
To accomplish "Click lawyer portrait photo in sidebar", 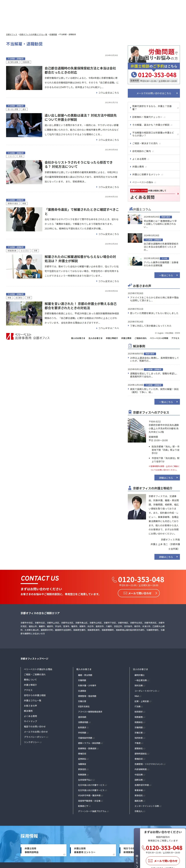I will click(137, 507).
